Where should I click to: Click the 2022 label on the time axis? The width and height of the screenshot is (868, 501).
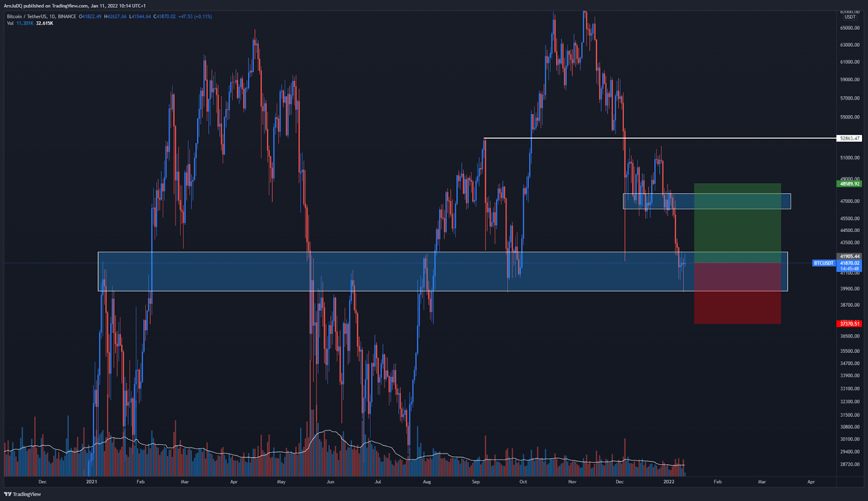tap(669, 481)
